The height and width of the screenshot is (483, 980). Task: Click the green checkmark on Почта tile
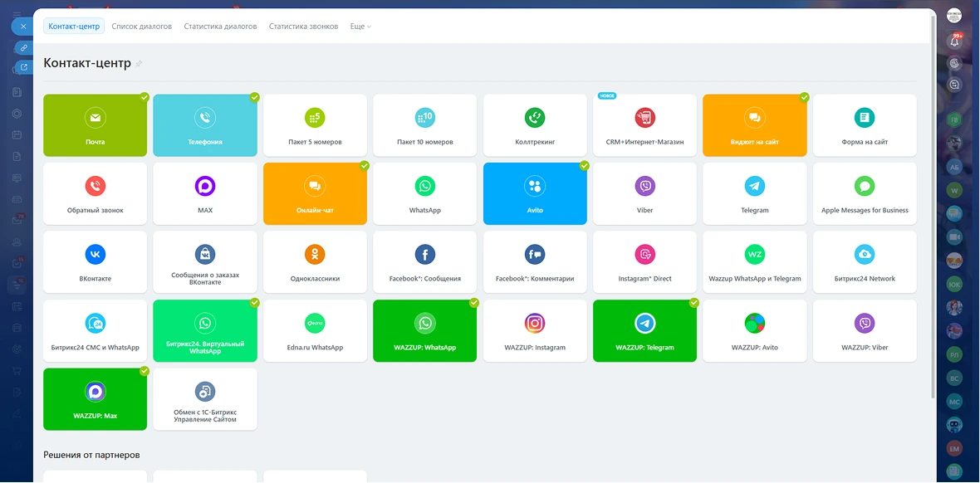click(x=145, y=97)
